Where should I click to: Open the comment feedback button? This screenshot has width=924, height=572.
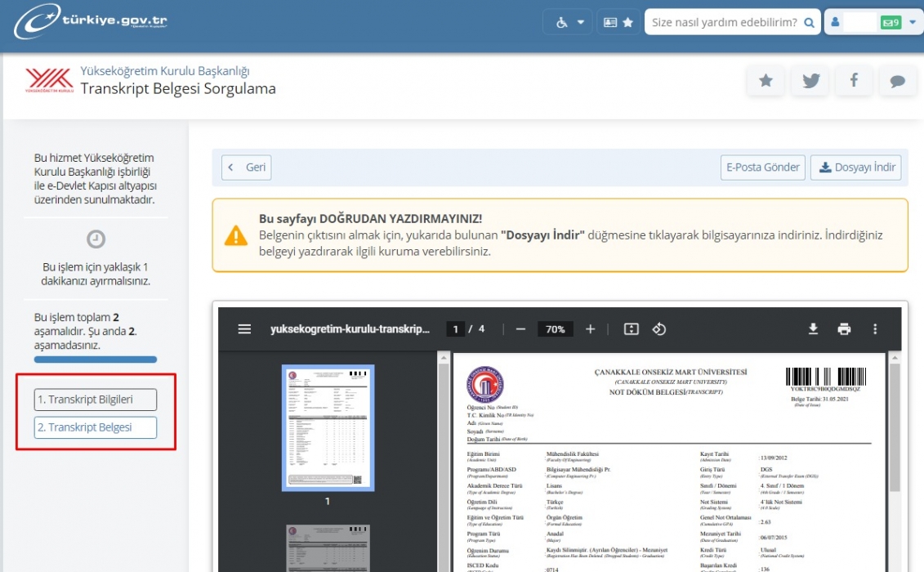[x=898, y=81]
